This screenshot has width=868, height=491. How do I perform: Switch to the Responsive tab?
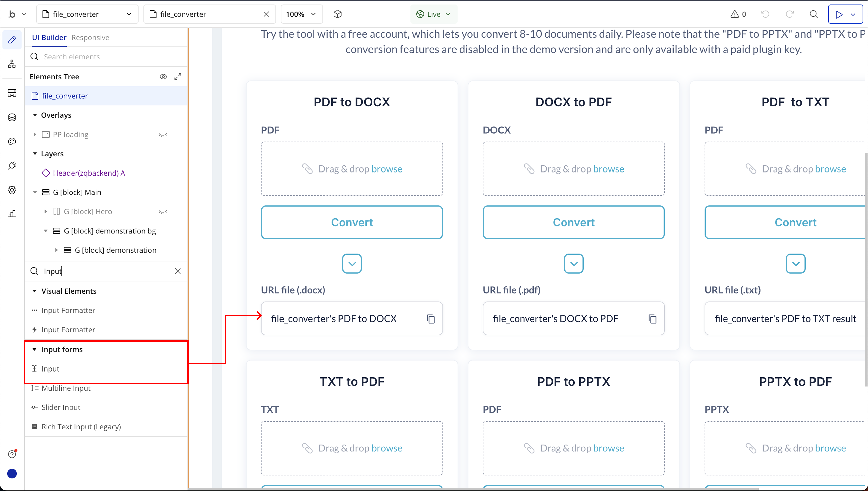90,37
